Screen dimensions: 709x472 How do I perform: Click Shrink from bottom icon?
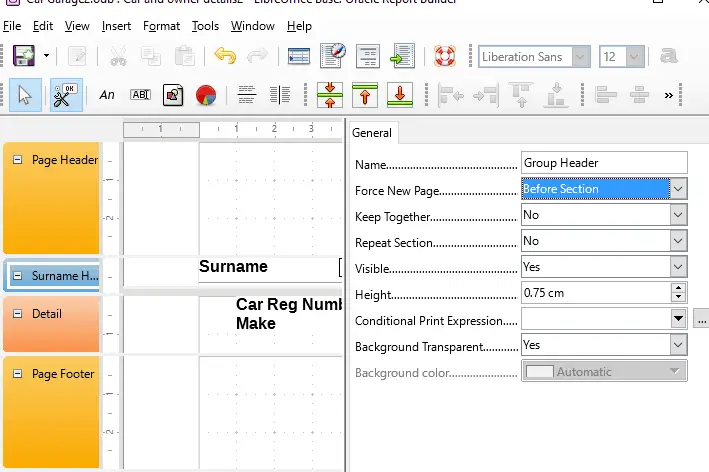(x=400, y=95)
